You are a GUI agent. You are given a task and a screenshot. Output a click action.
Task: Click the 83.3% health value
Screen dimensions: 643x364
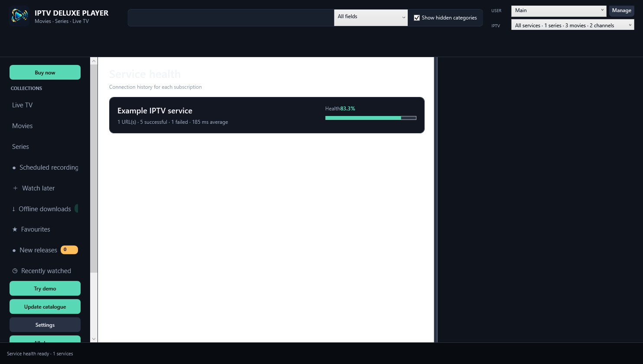(347, 109)
